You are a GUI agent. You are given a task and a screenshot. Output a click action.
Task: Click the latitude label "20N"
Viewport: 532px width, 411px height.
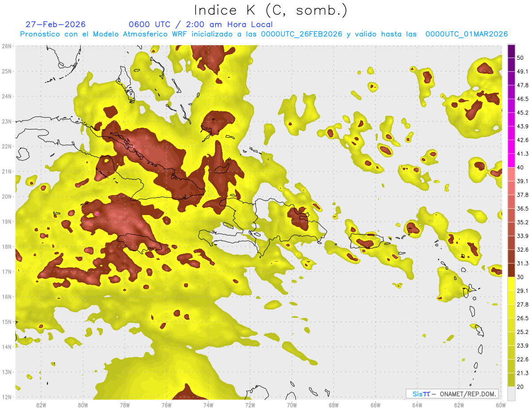coord(7,196)
